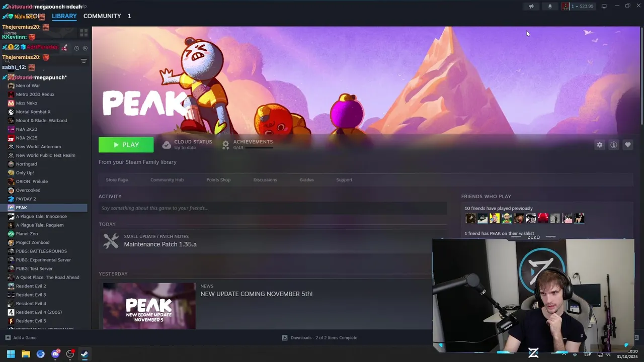Select Resident Evil 4 (2005) in the library
The image size is (644, 362).
tap(39, 312)
